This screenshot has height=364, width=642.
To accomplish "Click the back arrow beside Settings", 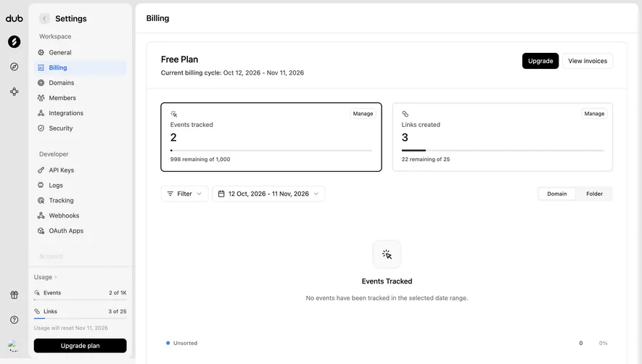I will click(x=44, y=18).
